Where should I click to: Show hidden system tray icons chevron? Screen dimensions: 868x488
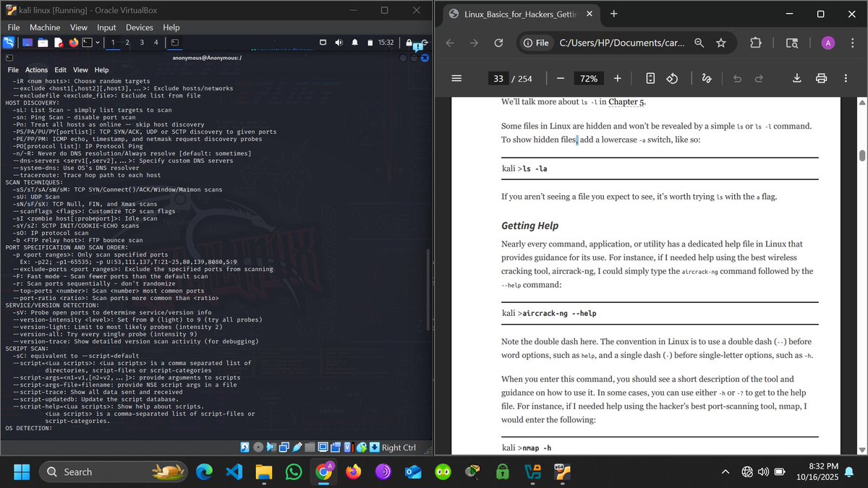(x=726, y=472)
